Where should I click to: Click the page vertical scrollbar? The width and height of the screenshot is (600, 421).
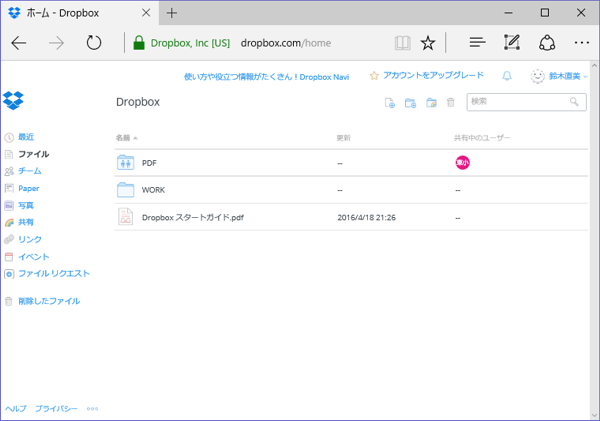tap(594, 240)
